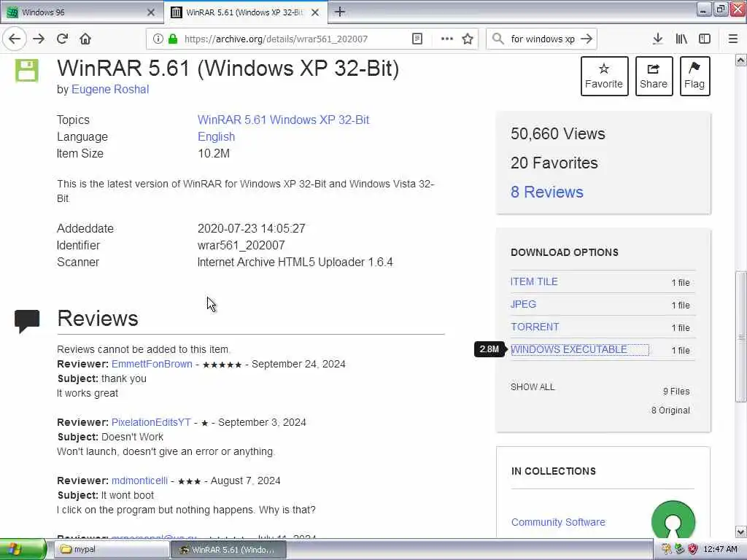Open author Eugene Roshal link
Viewport: 747px width, 560px height.
[x=110, y=90]
